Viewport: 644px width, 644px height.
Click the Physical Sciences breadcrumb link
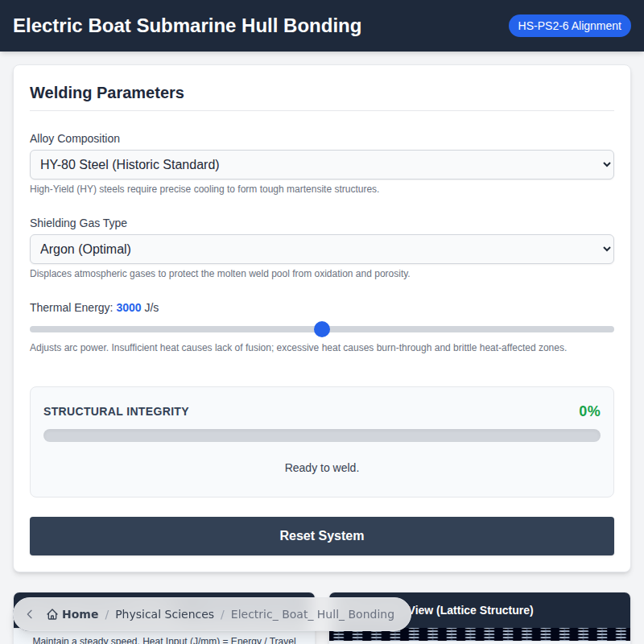[x=164, y=613]
